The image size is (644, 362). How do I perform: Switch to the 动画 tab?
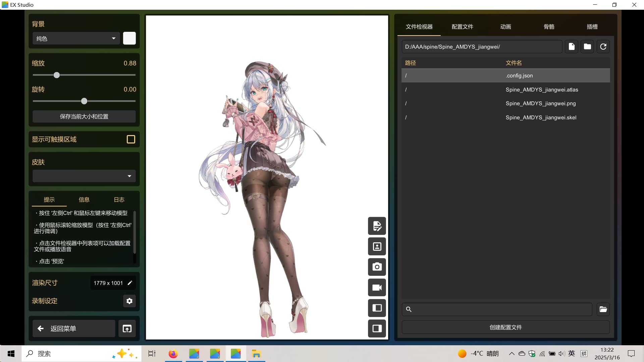(505, 26)
